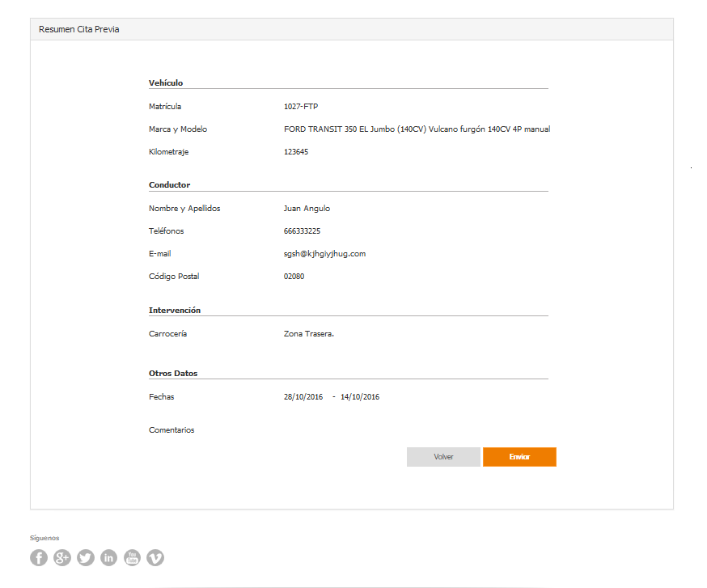Select the postal code 02080
The width and height of the screenshot is (707, 588).
point(294,277)
